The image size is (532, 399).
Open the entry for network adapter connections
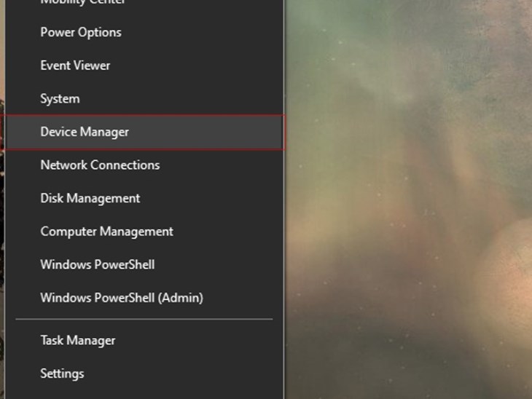[100, 165]
